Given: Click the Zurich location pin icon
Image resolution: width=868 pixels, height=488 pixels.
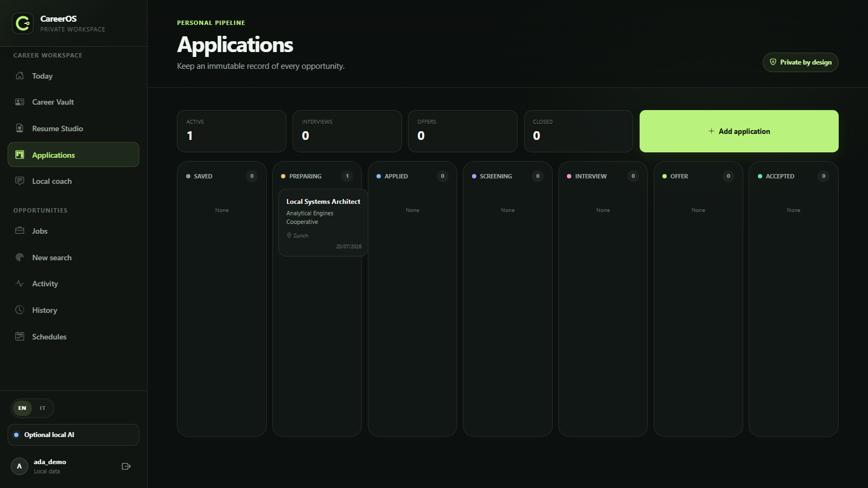Looking at the screenshot, I should pos(289,235).
